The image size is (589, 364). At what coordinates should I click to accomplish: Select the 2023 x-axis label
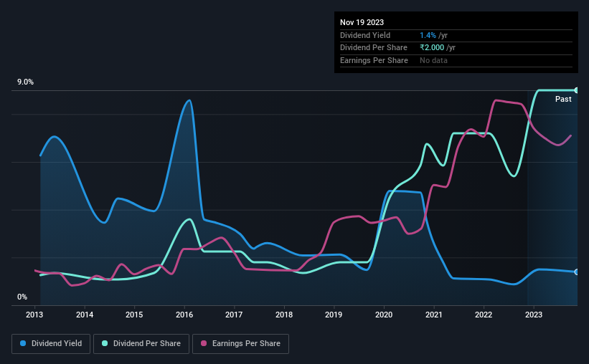[x=534, y=315]
